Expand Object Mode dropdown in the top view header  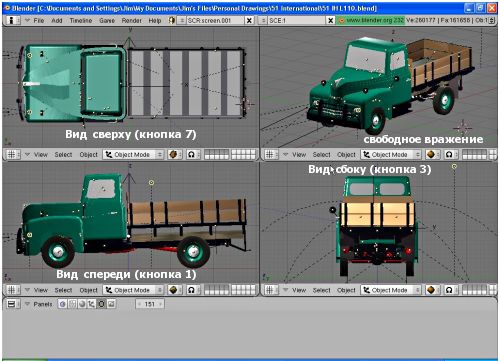tap(133, 155)
